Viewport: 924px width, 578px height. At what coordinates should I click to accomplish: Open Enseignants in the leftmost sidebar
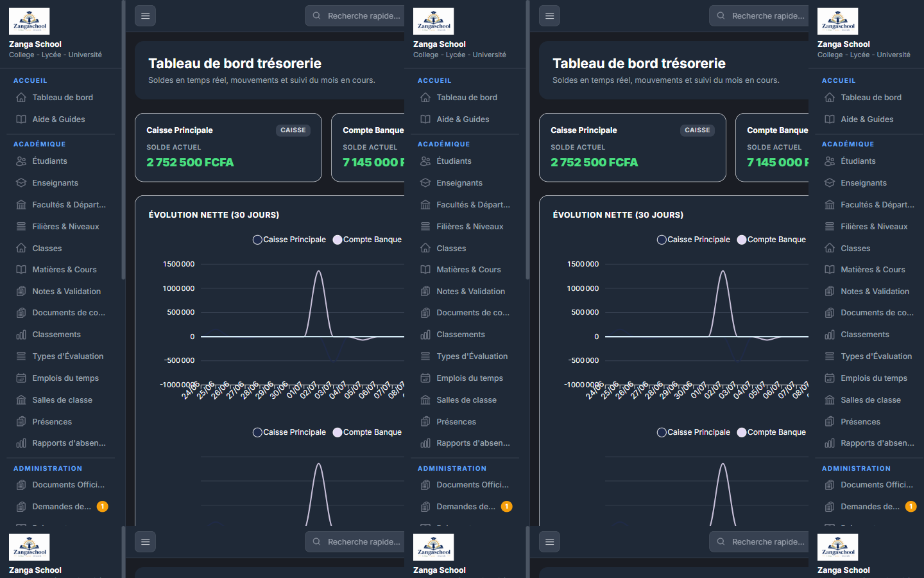pyautogui.click(x=61, y=183)
